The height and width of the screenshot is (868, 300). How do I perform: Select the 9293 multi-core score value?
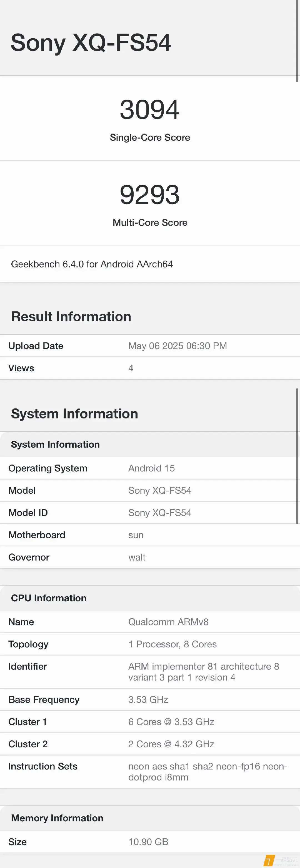click(x=149, y=195)
